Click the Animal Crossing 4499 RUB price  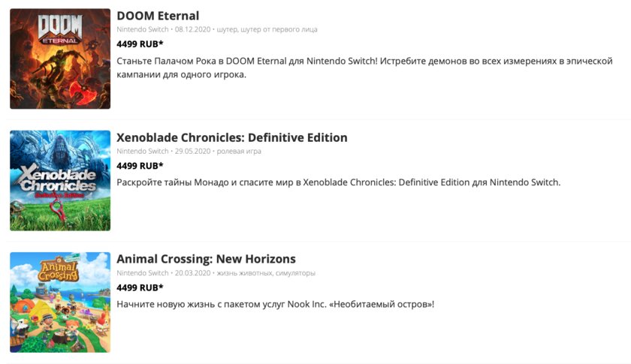click(140, 287)
